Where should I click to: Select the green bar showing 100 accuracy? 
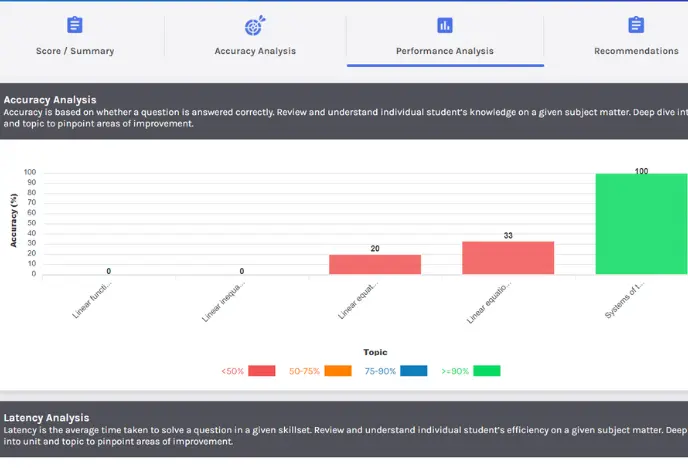point(641,224)
